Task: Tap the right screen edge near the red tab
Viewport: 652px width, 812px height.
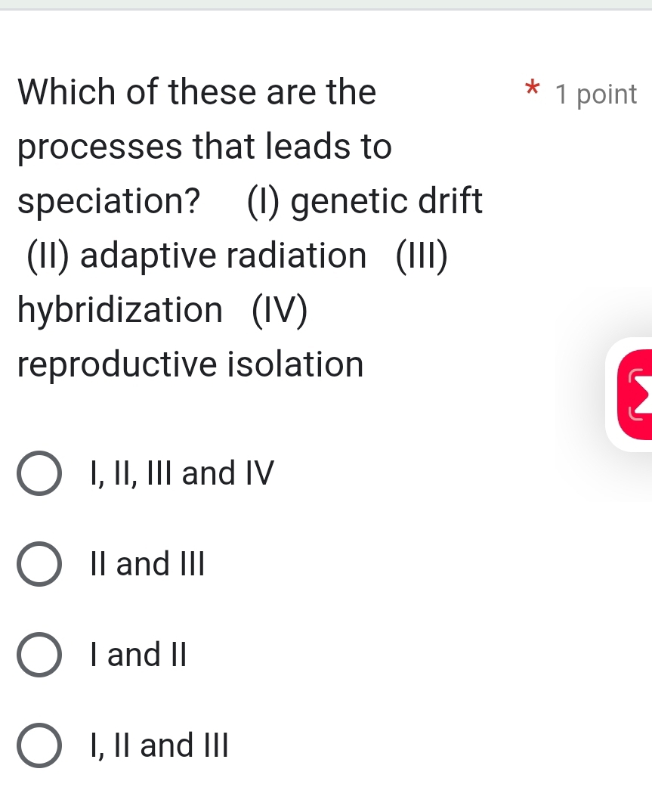Action: (650, 393)
